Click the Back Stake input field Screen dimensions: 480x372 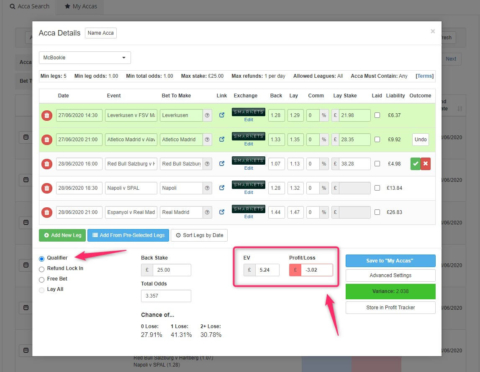point(172,270)
